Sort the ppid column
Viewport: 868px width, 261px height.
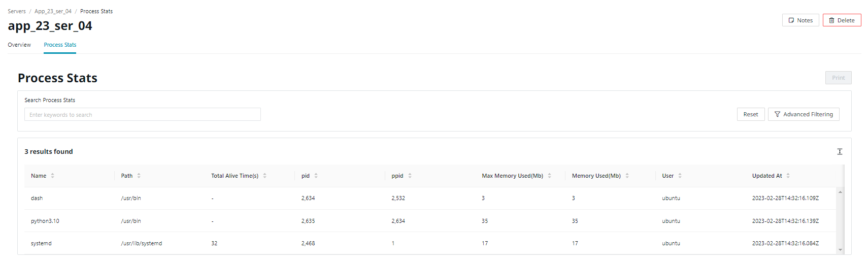click(410, 176)
